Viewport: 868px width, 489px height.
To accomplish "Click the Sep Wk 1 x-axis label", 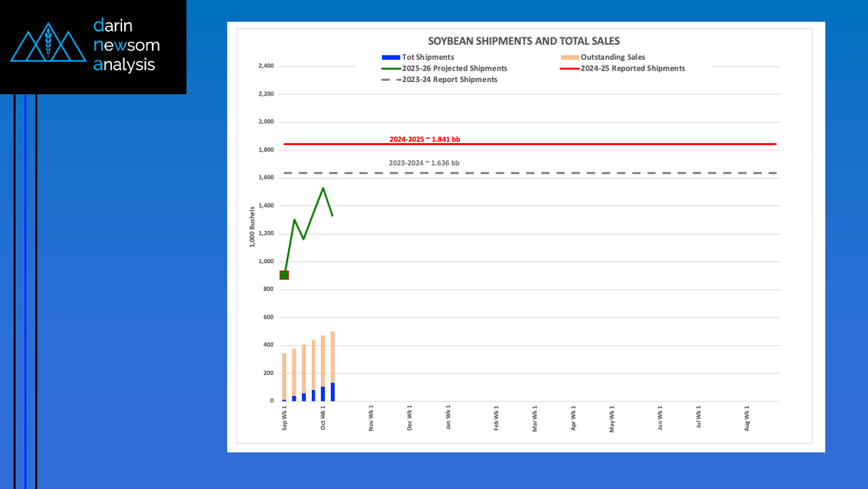I will point(285,418).
